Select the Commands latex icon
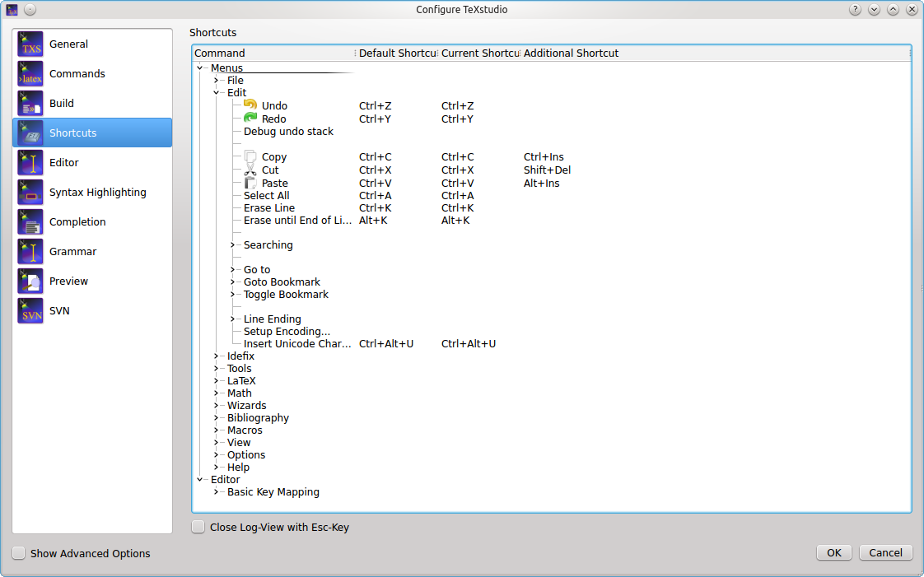 30,74
